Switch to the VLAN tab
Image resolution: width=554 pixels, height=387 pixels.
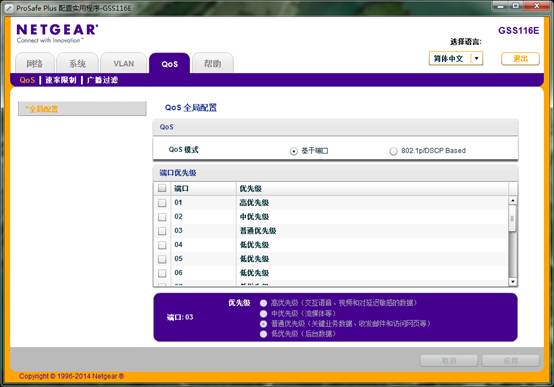click(x=124, y=64)
